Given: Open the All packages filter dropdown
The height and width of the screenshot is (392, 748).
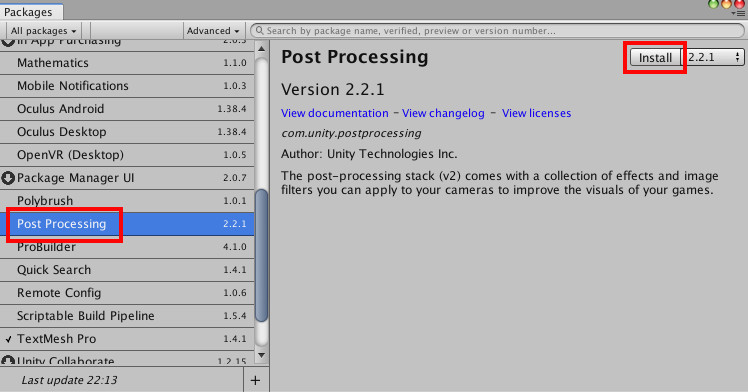Looking at the screenshot, I should 43,31.
